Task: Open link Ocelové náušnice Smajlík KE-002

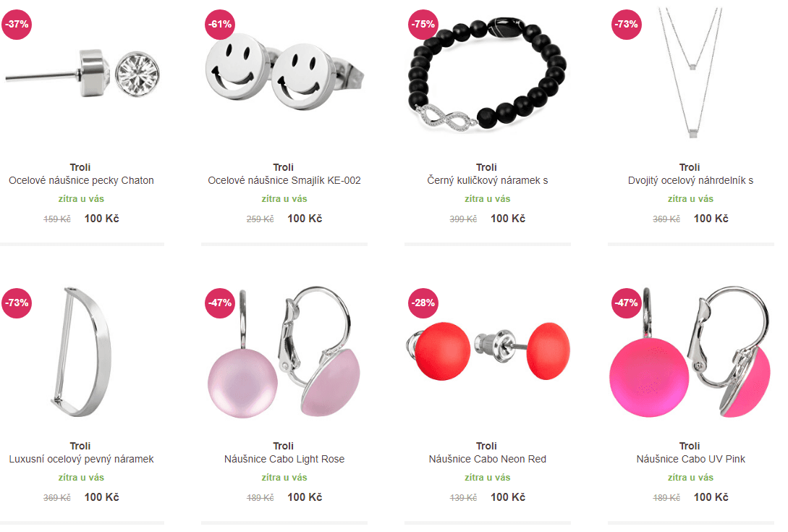Action: click(x=284, y=180)
